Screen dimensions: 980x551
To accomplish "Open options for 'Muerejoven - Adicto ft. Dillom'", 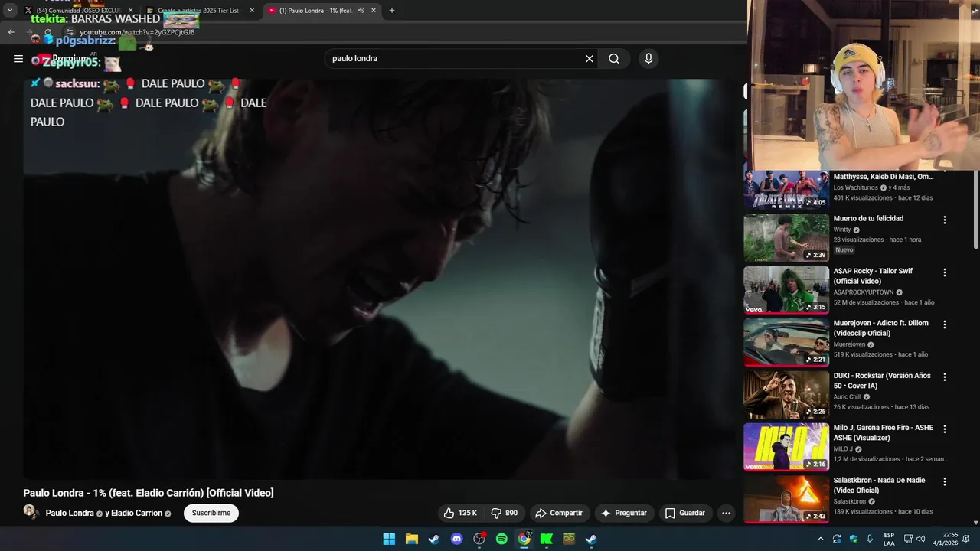I will [x=944, y=324].
